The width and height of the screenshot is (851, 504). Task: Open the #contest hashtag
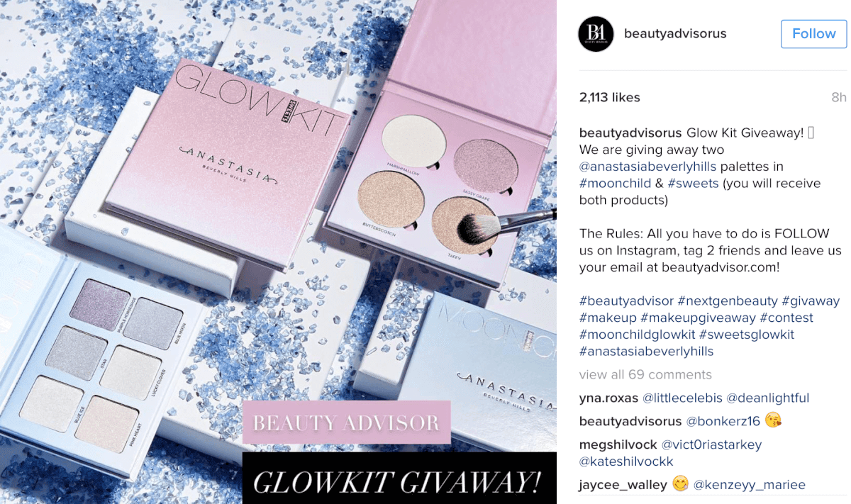[x=786, y=318]
